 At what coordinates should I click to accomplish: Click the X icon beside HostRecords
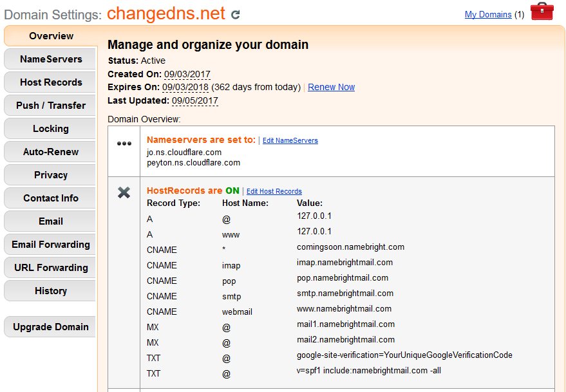[x=124, y=192]
